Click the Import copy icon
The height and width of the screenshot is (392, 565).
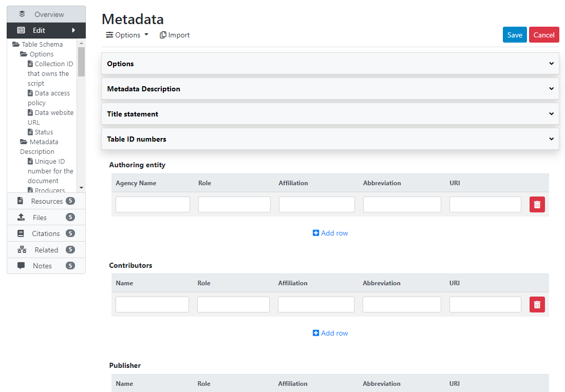point(163,35)
